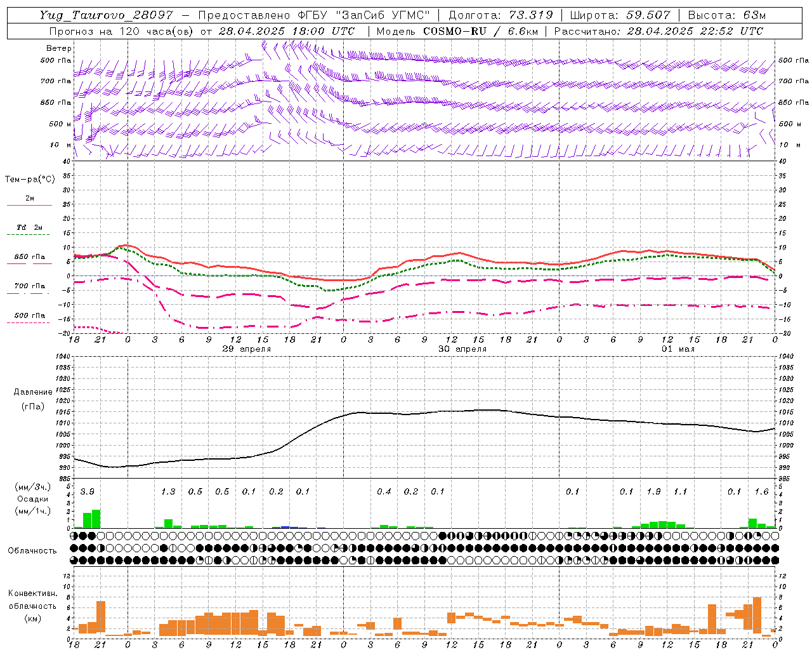Image resolution: width=812 pixels, height=650 pixels.
Task: Select the ФГБУ "ЗапСиб УГМС" provider text
Action: click(364, 15)
